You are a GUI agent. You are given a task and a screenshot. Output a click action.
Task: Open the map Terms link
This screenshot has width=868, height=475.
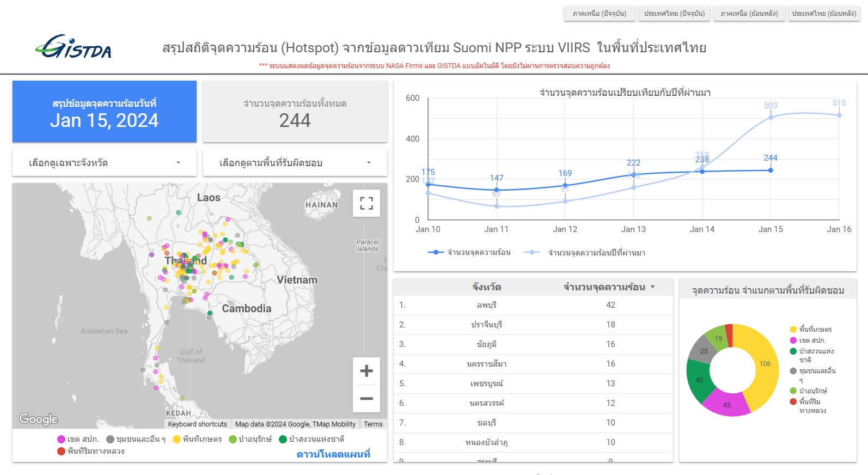point(373,424)
